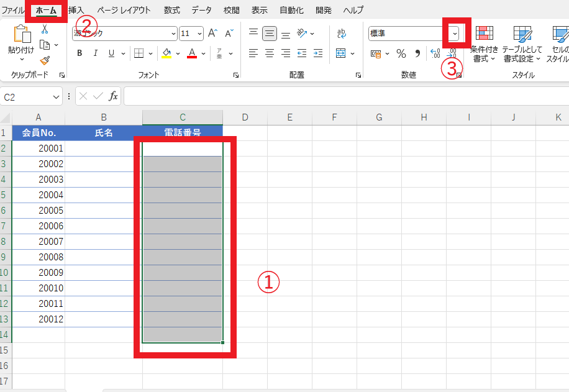Switch to the データ tab
Screen dimensions: 569x392
201,10
